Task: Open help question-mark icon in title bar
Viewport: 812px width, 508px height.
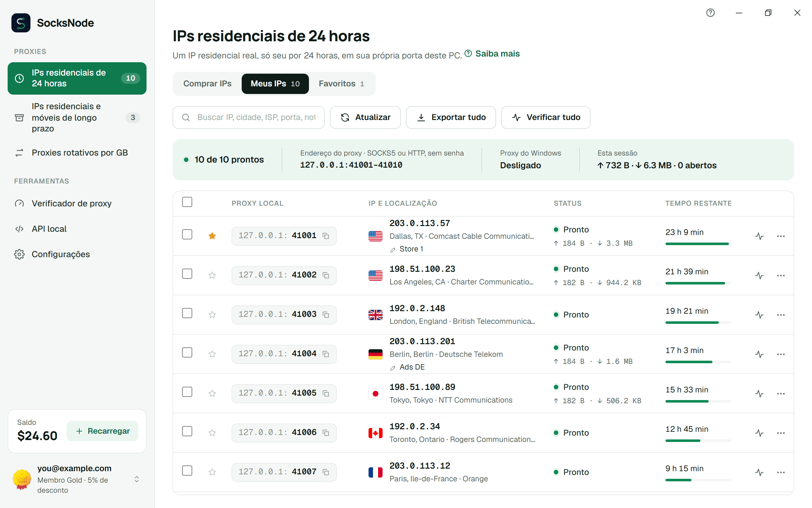Action: point(710,13)
